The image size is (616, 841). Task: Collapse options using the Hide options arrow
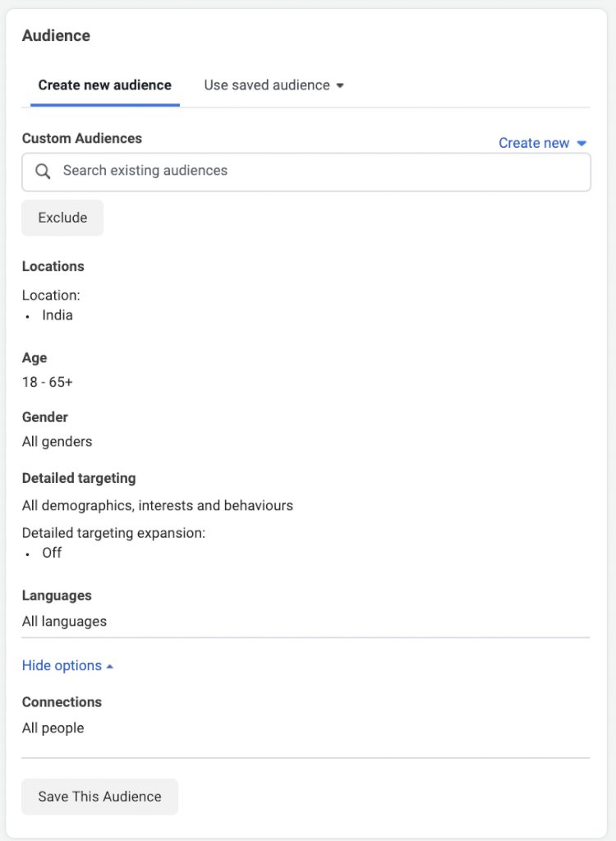point(110,666)
